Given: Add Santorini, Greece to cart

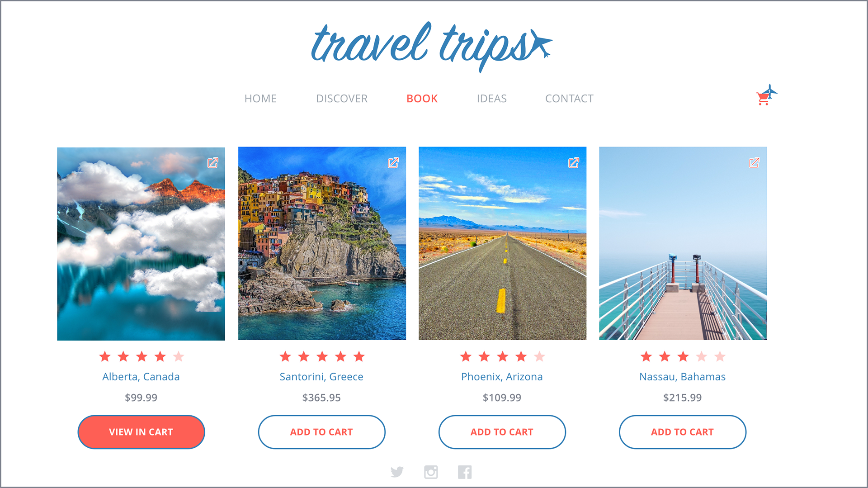Looking at the screenshot, I should 321,432.
